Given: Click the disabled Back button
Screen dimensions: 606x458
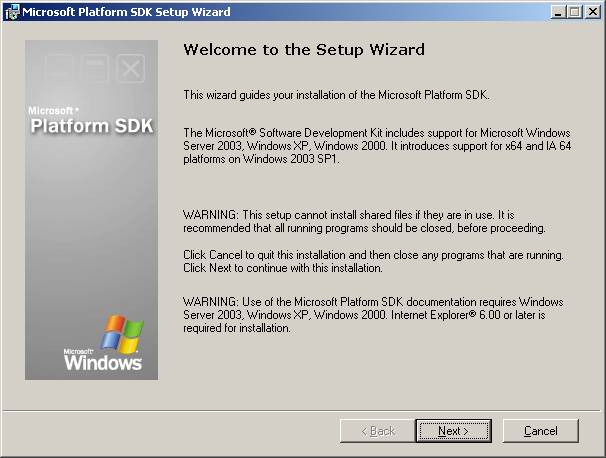Looking at the screenshot, I should pyautogui.click(x=374, y=431).
